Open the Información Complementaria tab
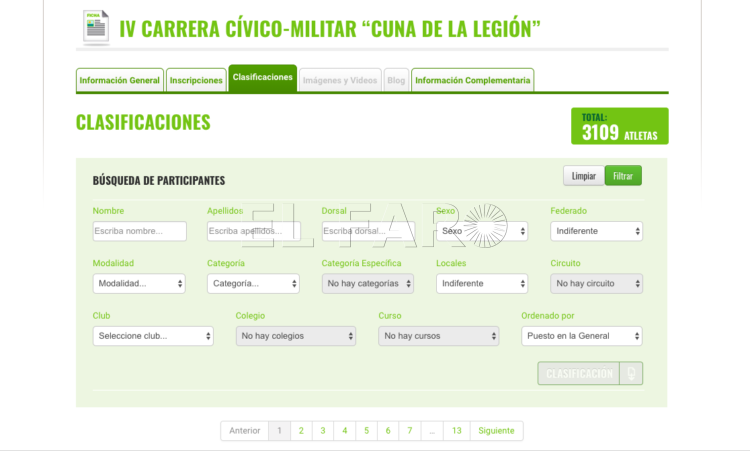The width and height of the screenshot is (750, 451). click(x=472, y=80)
